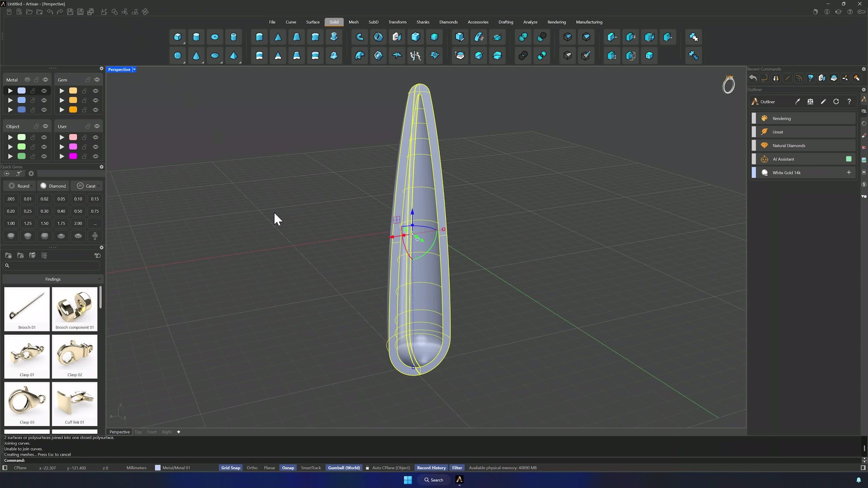
Task: Open the Carat unit dropdown
Action: point(88,186)
